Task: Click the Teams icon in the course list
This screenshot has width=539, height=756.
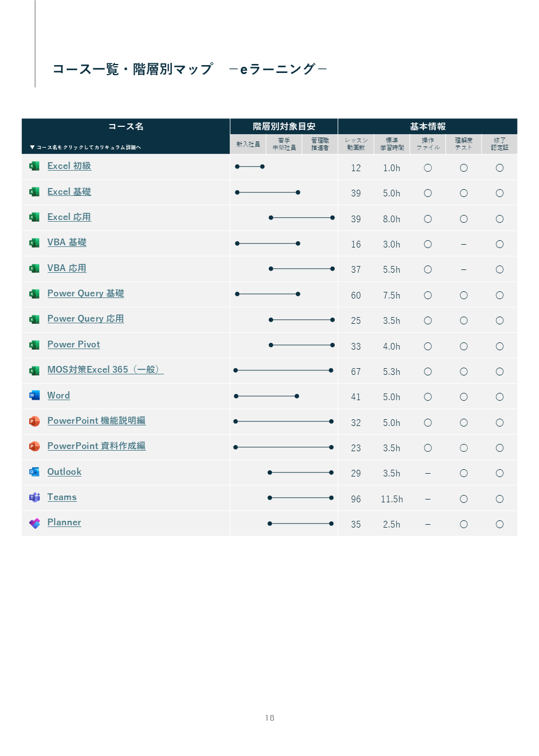Action: click(34, 498)
